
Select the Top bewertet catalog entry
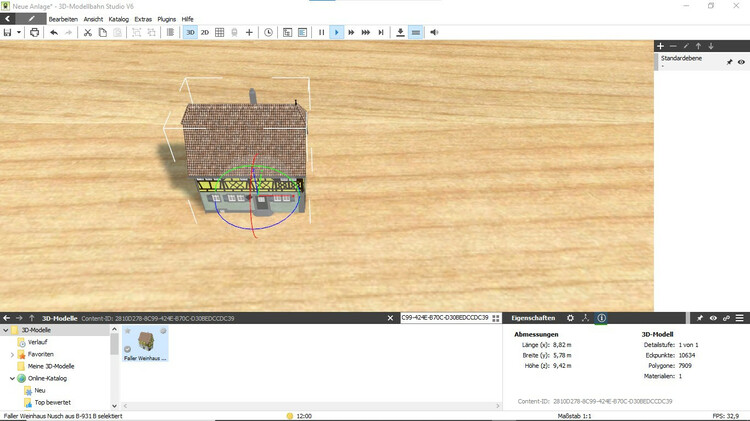pyautogui.click(x=54, y=402)
